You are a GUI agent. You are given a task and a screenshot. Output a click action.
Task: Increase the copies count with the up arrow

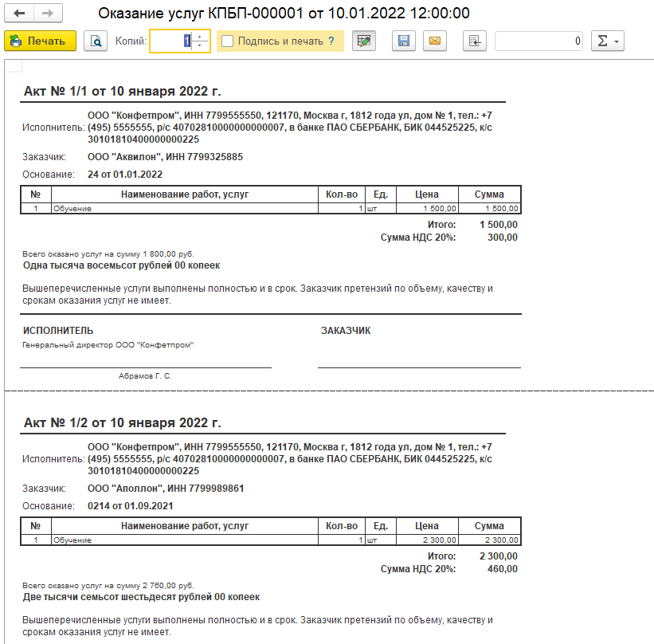[x=200, y=37]
